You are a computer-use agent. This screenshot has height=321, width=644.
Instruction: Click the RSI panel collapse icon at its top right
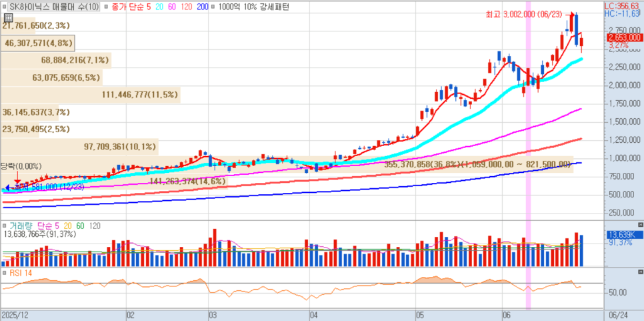pyautogui.click(x=640, y=272)
